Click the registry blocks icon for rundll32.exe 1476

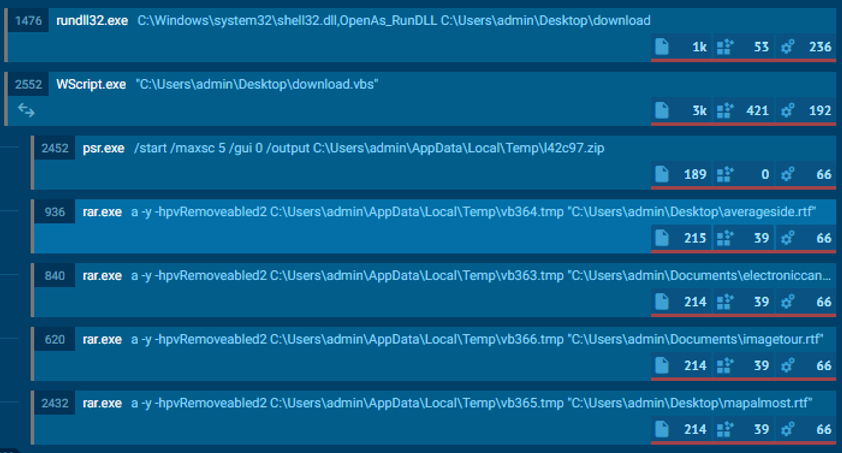click(x=725, y=47)
